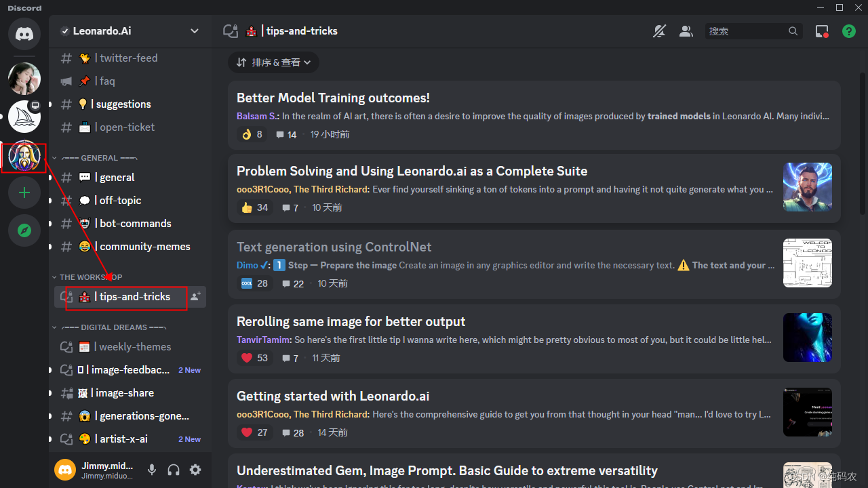Open comments count 22 on ControlNet post
868x488 pixels.
pyautogui.click(x=292, y=283)
